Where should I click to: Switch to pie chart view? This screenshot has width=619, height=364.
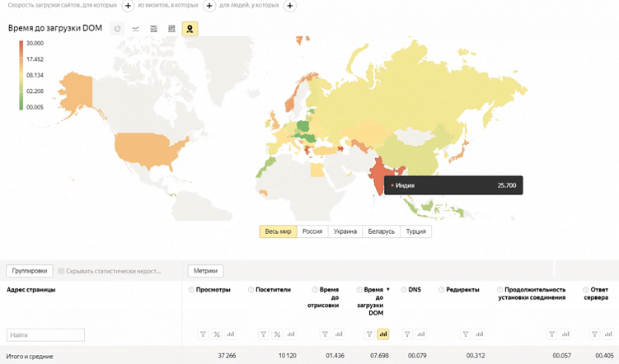(x=117, y=29)
